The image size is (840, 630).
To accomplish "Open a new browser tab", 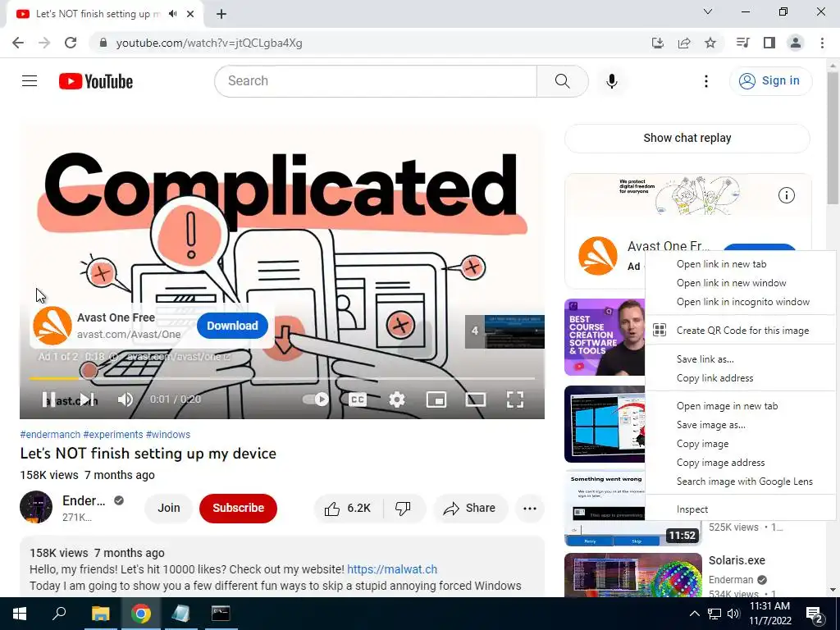I will (x=221, y=14).
